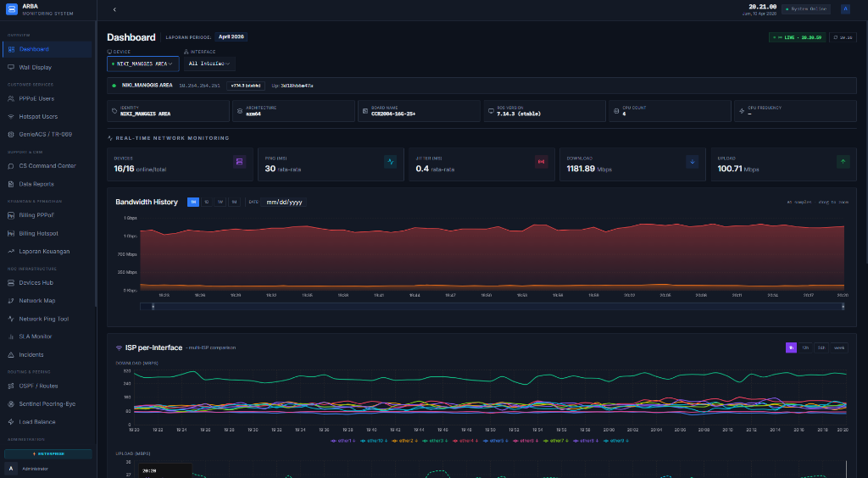Toggle the ether9 legend series
The height and width of the screenshot is (478, 868).
coord(617,441)
